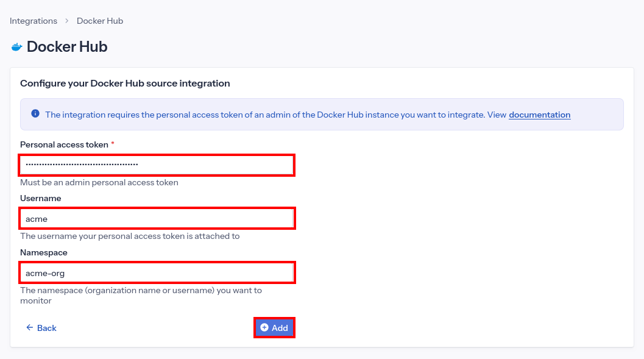Screen dimensions: 644x359
Task: Select the Namespace field showing acme-org
Action: pyautogui.click(x=157, y=272)
